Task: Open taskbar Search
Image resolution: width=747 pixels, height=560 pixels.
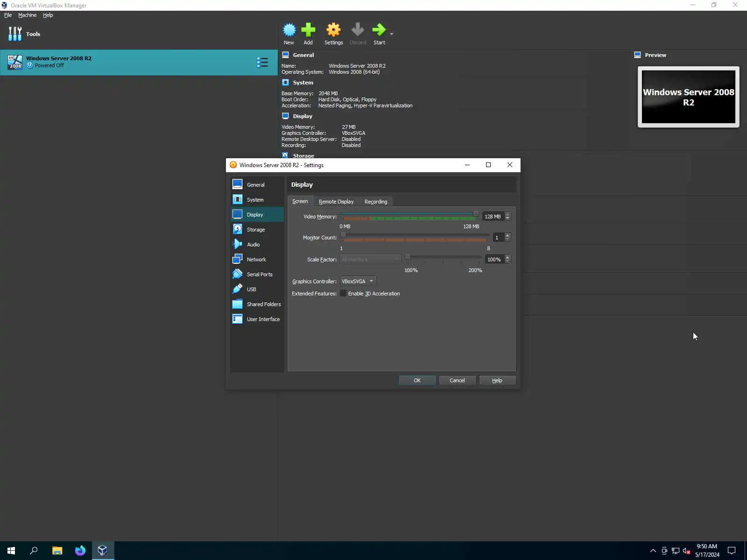Action: (x=34, y=551)
